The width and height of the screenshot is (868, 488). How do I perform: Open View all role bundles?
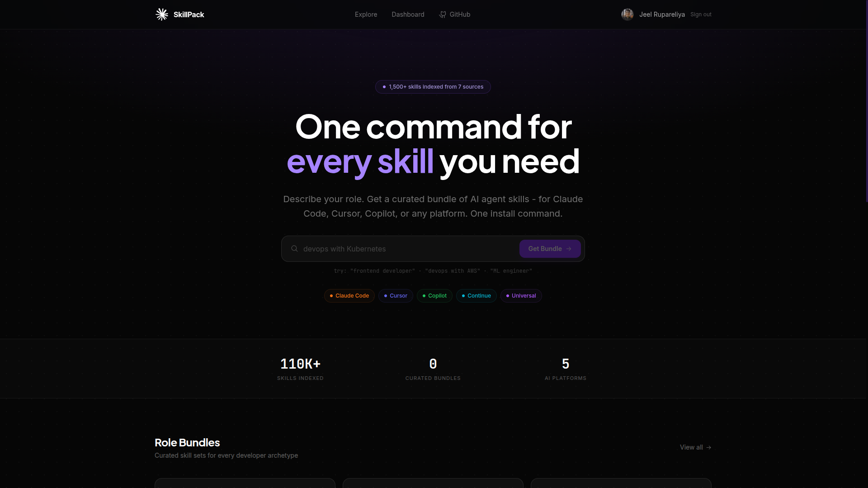click(696, 447)
